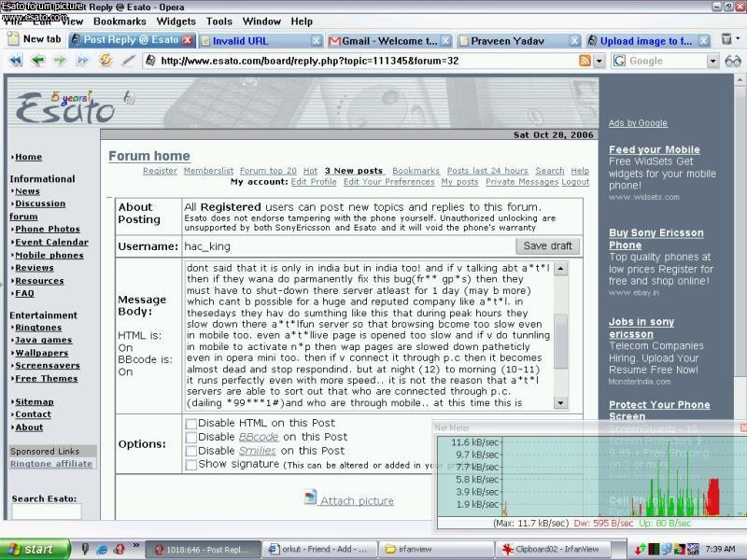Open the Forum home link

(149, 156)
